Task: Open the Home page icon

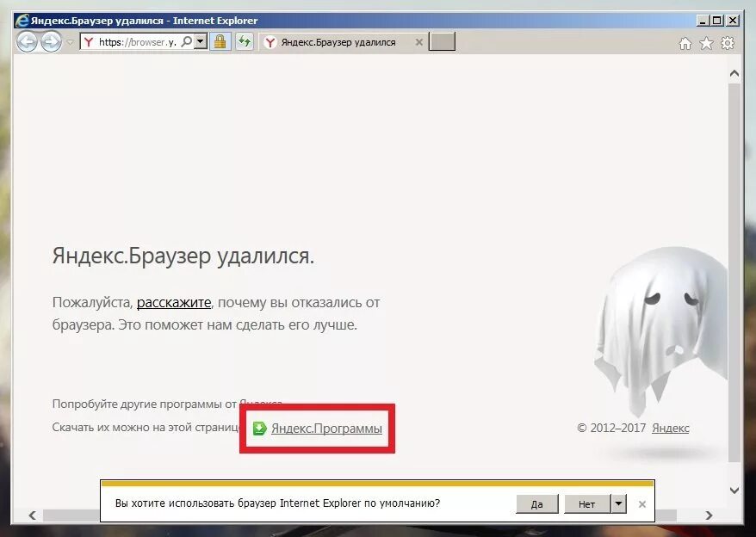Action: tap(685, 44)
